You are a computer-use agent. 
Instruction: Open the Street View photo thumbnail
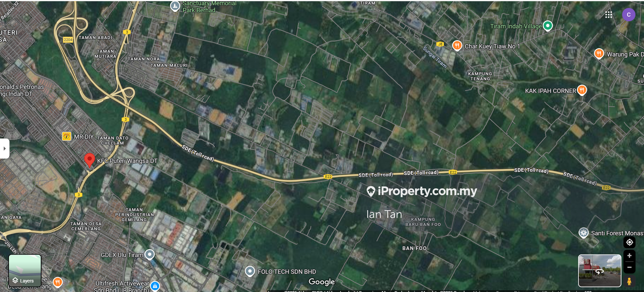coord(600,271)
